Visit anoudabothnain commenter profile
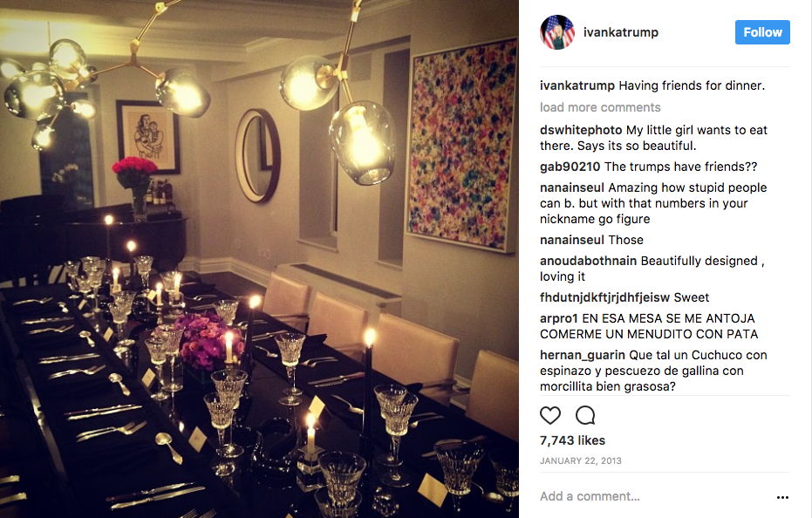The image size is (812, 518). pyautogui.click(x=588, y=261)
